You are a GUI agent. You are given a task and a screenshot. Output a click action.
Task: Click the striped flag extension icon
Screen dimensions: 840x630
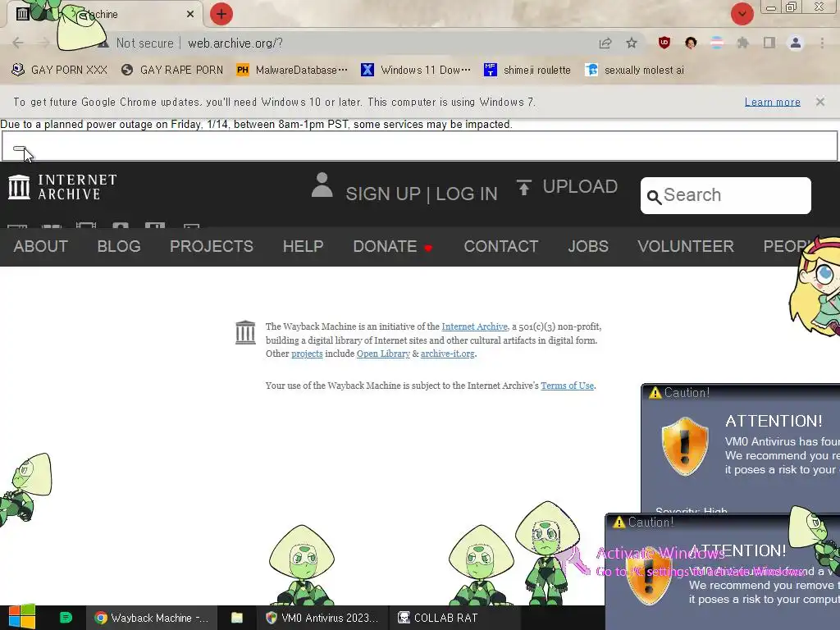click(717, 43)
